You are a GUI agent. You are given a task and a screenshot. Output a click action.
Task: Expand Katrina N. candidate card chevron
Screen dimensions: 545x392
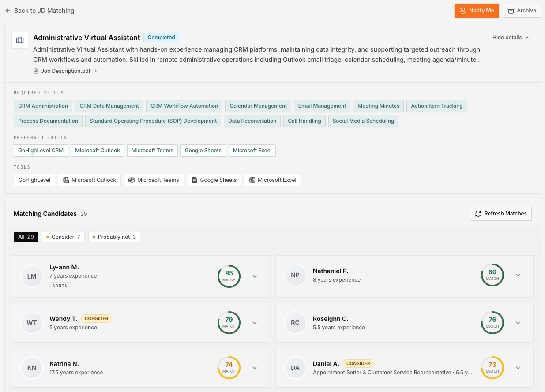tap(255, 368)
